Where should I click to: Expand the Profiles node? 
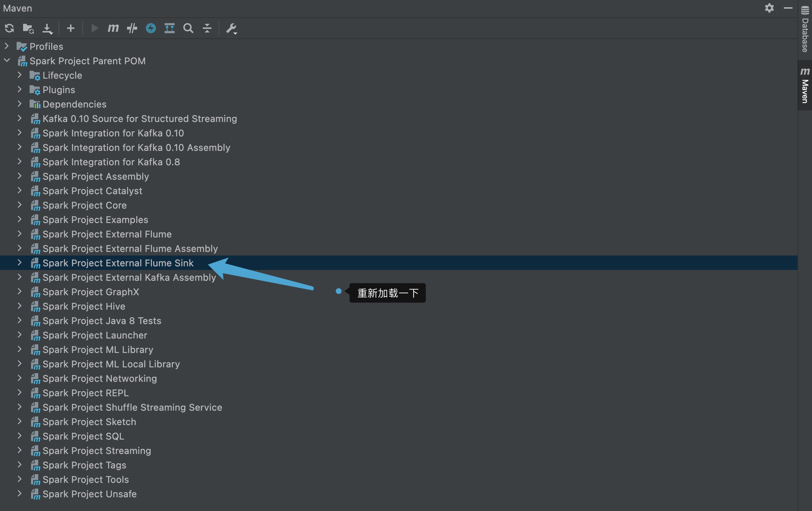6,46
